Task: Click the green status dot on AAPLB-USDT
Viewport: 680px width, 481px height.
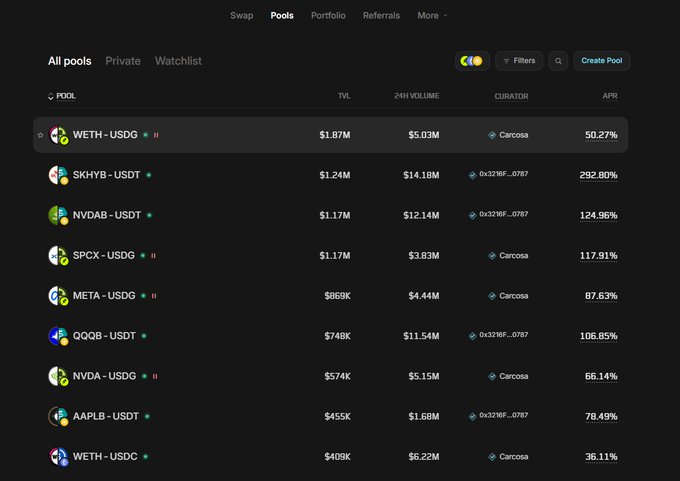Action: click(147, 416)
